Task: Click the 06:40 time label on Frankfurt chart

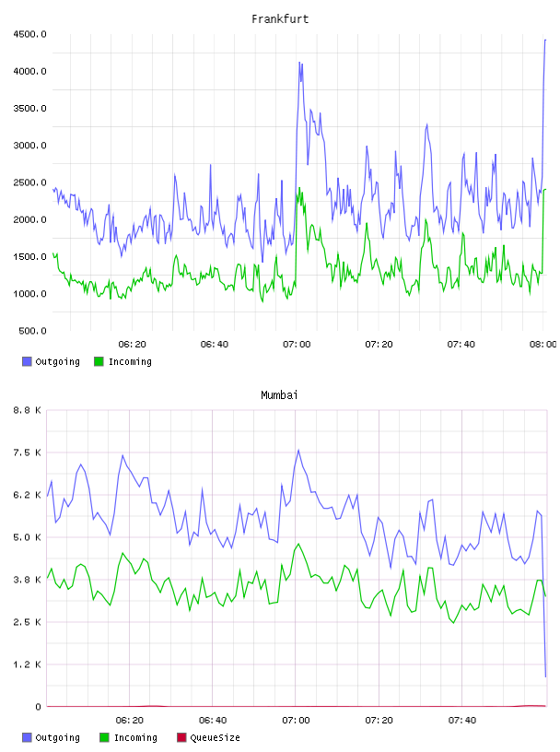Action: click(x=215, y=345)
